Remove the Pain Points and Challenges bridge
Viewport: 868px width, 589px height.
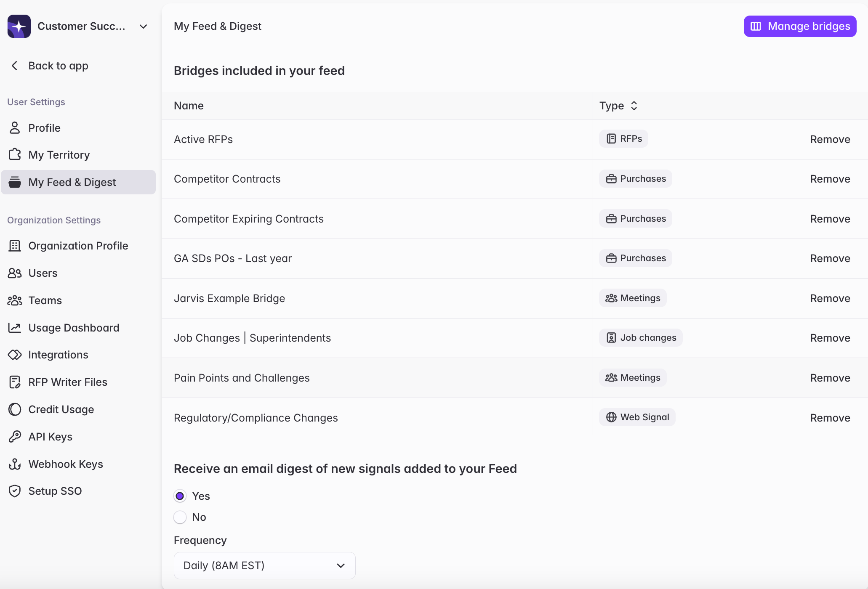click(x=830, y=378)
